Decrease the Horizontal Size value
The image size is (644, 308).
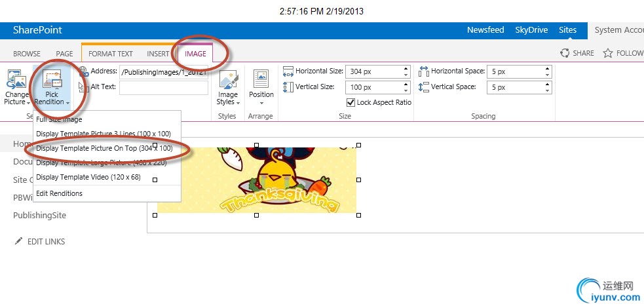coord(406,75)
